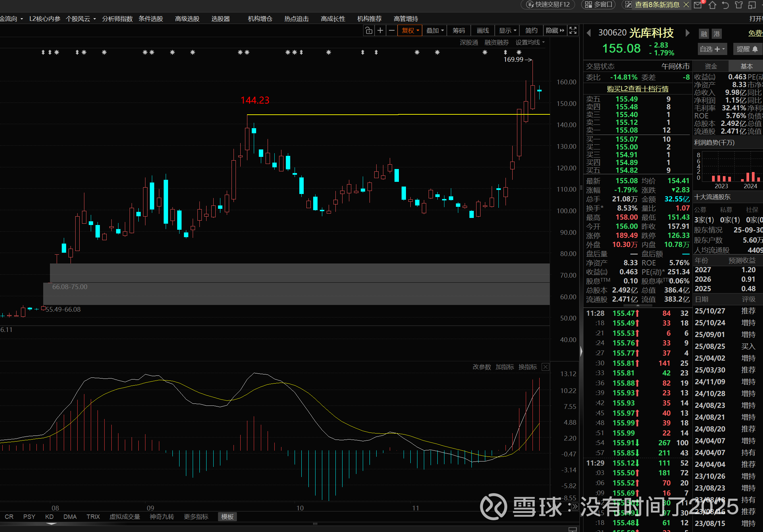Zoom out chart with minus icon
The height and width of the screenshot is (532, 763).
point(391,31)
